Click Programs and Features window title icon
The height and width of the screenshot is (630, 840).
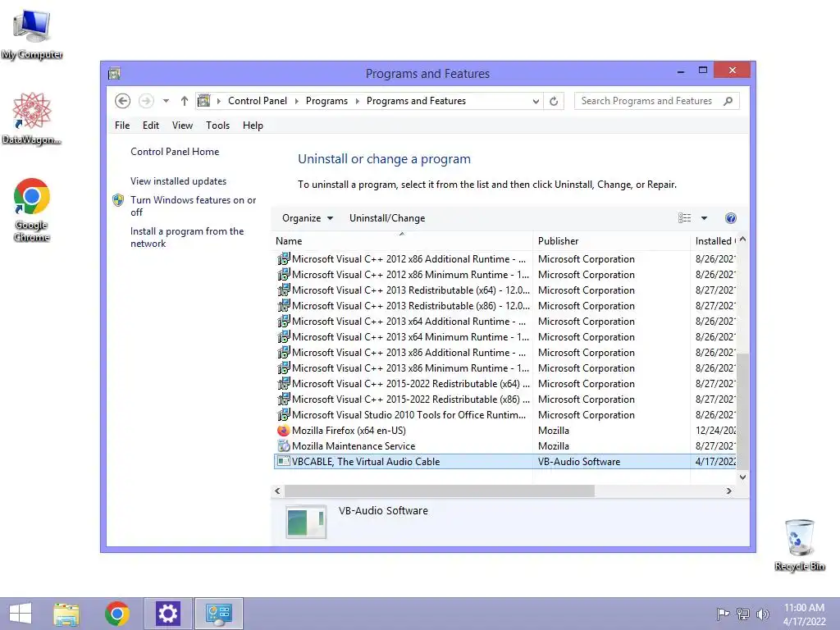click(x=114, y=73)
